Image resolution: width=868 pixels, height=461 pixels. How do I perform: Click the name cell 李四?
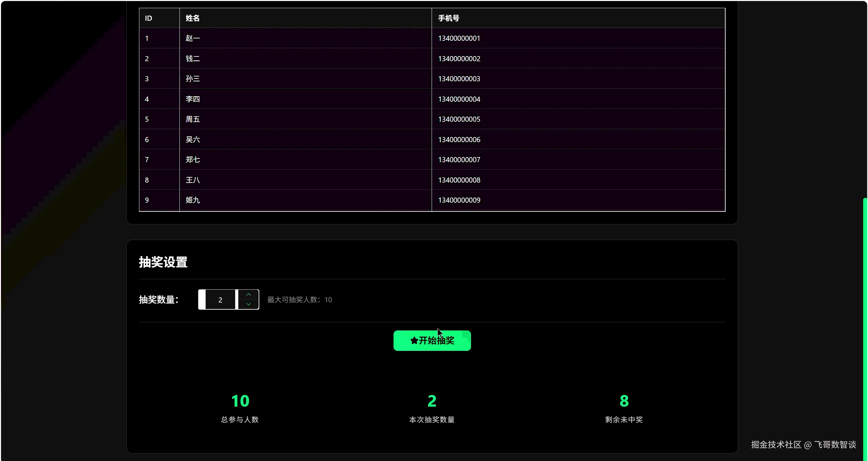coord(193,99)
